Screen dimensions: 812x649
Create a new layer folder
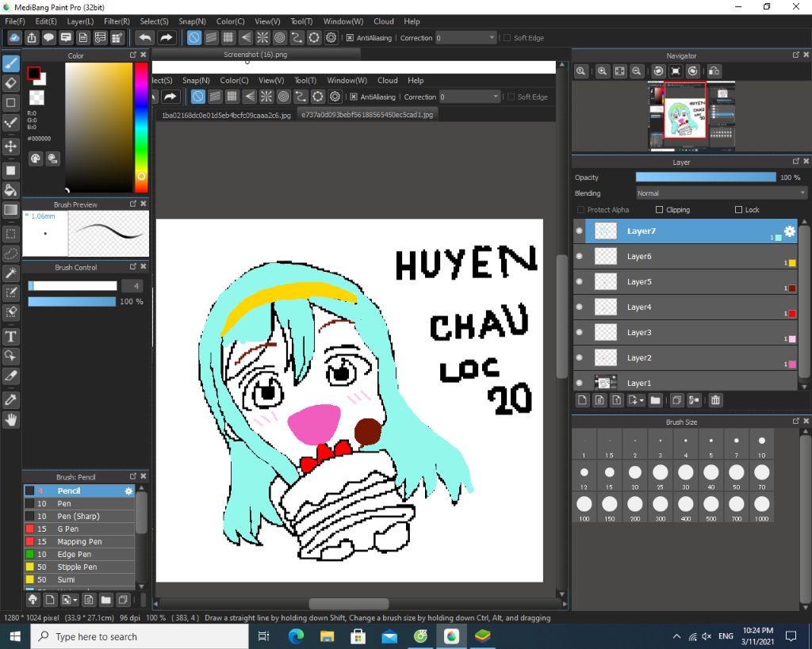coord(656,400)
